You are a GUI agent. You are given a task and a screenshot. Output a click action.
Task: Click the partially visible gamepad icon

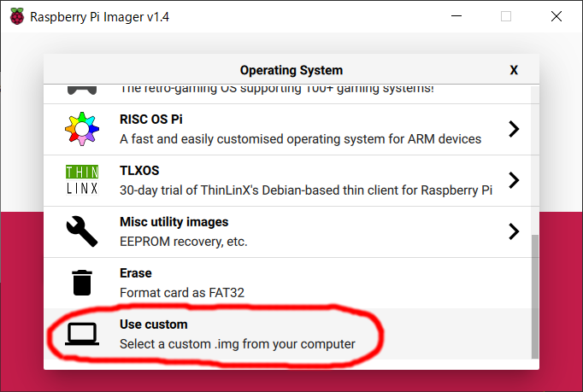point(82,91)
